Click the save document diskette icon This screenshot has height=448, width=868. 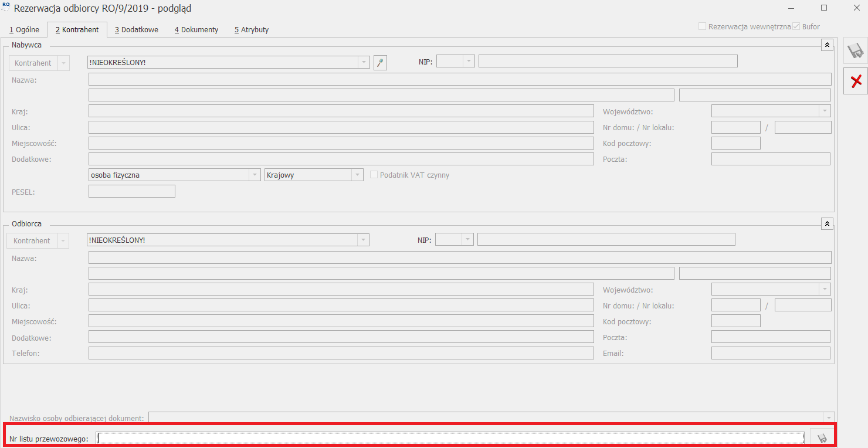tap(856, 51)
